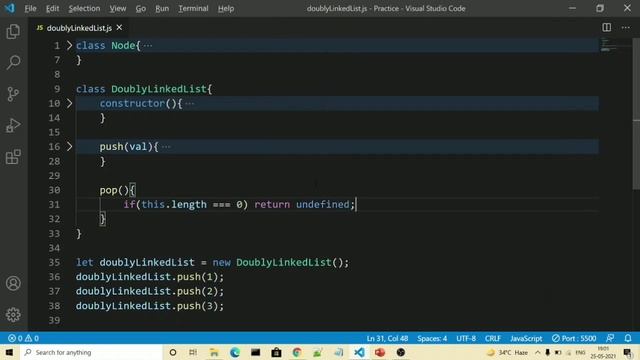This screenshot has height=360, width=640.
Task: Open File Explorer from the taskbar
Action: coord(214,352)
